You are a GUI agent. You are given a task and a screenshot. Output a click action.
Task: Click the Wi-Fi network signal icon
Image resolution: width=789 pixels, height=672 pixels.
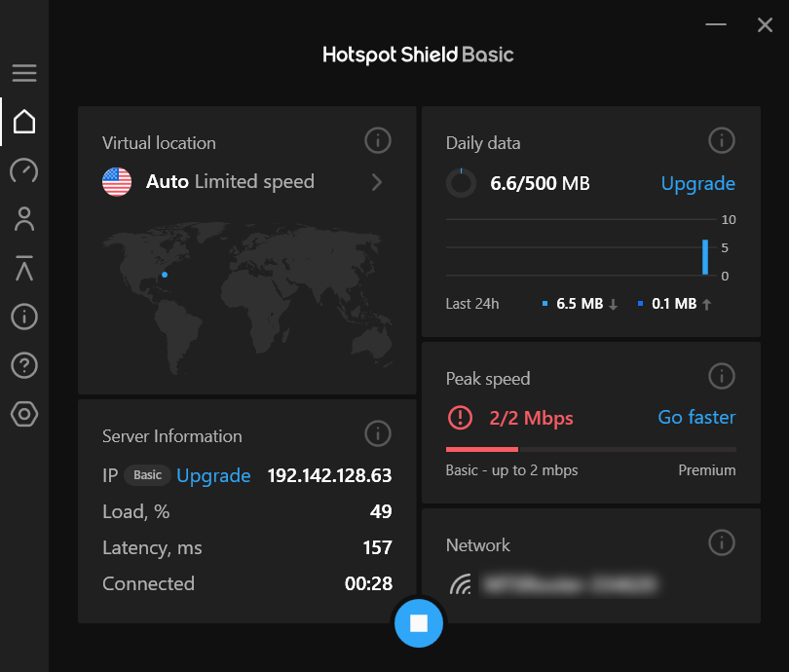pos(461,584)
